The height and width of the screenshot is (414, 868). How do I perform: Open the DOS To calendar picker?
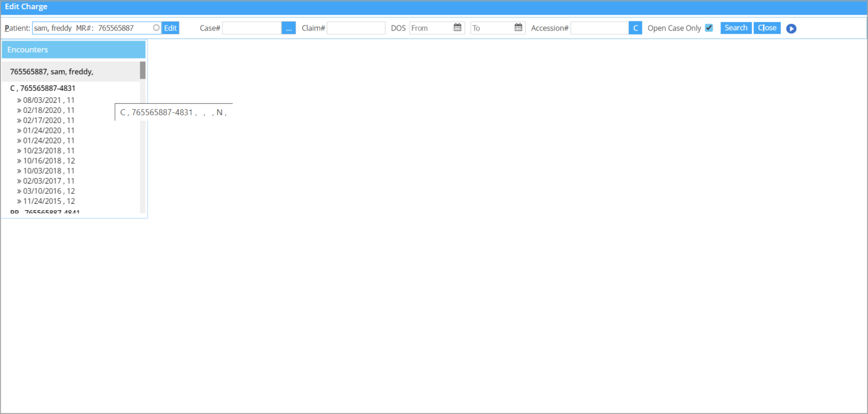click(518, 28)
